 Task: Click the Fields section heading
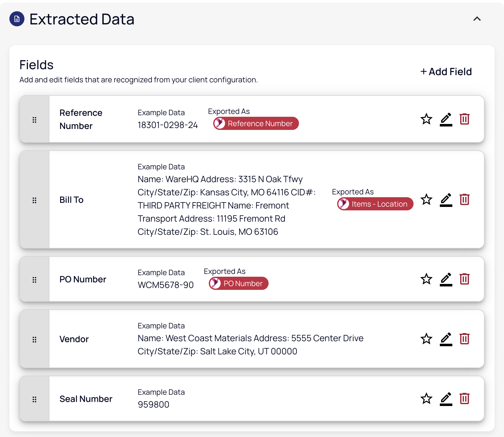click(36, 65)
